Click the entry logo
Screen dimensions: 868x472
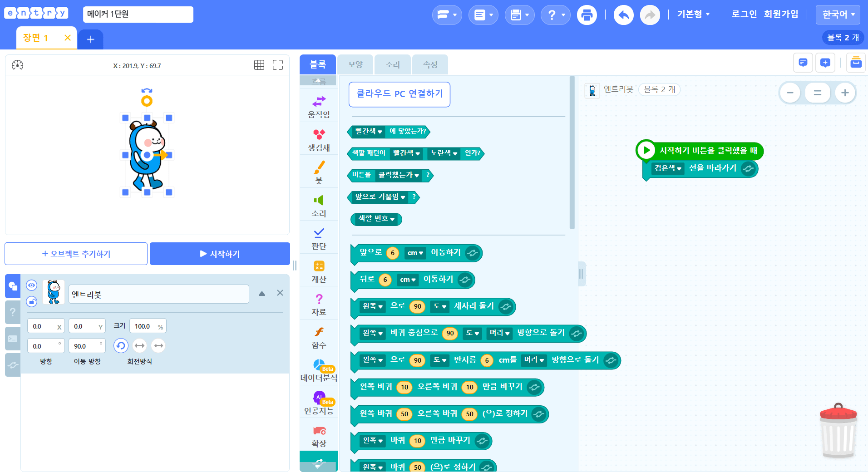point(36,13)
